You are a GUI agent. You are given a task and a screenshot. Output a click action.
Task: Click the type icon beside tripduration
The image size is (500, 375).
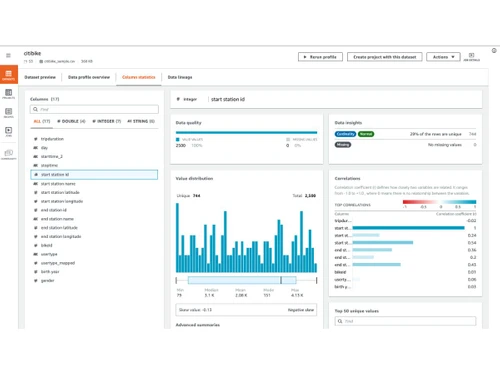pos(36,139)
